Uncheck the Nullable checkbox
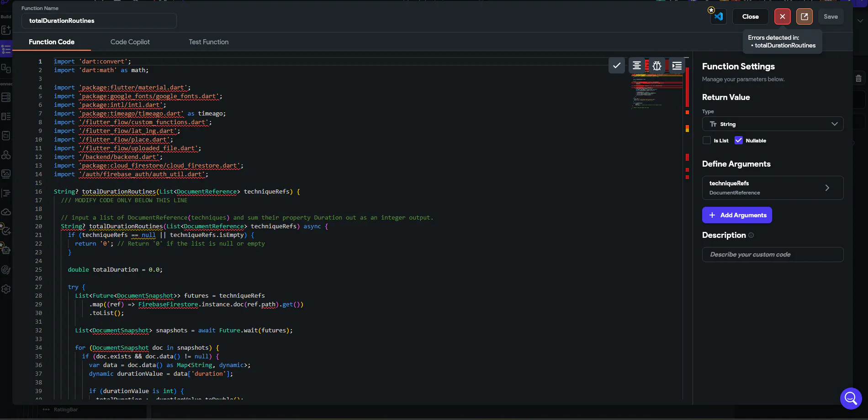Viewport: 868px width, 420px height. pos(739,140)
